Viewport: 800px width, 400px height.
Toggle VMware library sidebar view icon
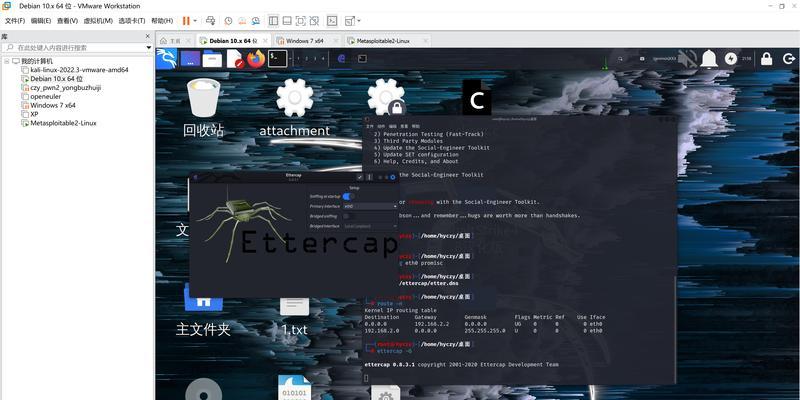tap(273, 21)
